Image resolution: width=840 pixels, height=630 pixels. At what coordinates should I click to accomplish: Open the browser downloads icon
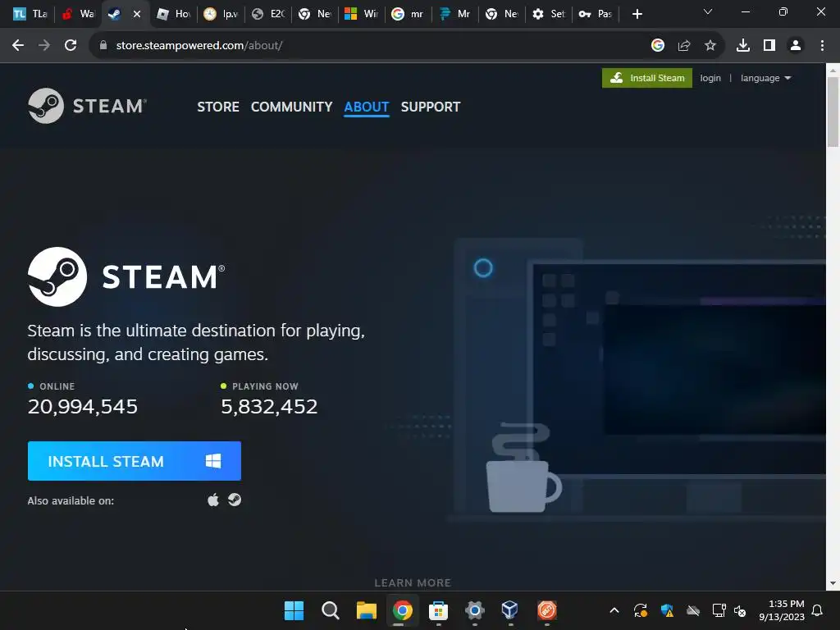(743, 46)
